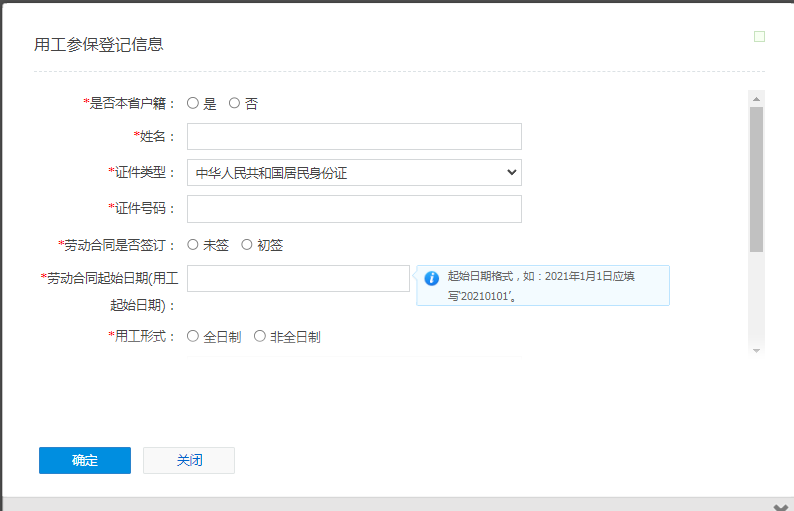This screenshot has width=794, height=511.
Task: Click the form's vertical scrollbar thumb
Action: tap(757, 179)
